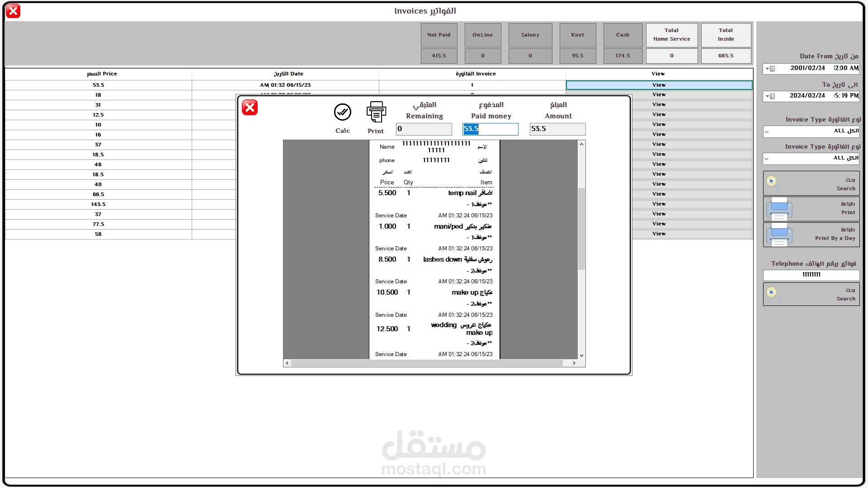Image resolution: width=868 pixels, height=488 pixels.
Task: Click the Knet summary button
Action: (x=577, y=35)
